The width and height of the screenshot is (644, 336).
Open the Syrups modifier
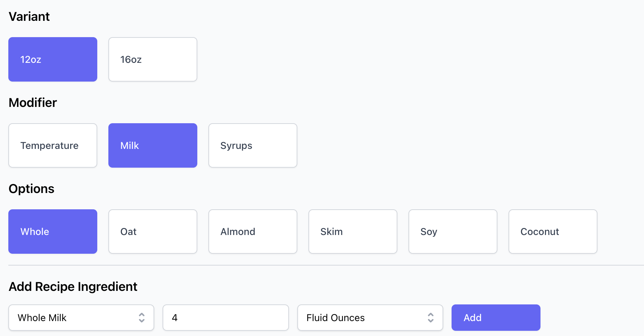(253, 145)
